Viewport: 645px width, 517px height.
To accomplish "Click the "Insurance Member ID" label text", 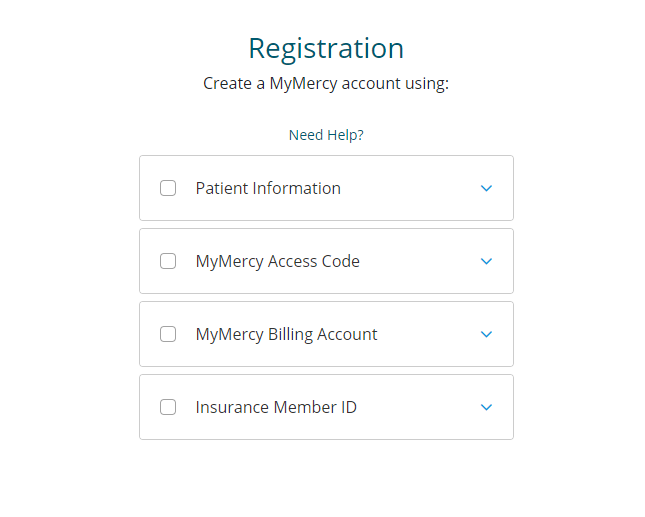I will (276, 407).
